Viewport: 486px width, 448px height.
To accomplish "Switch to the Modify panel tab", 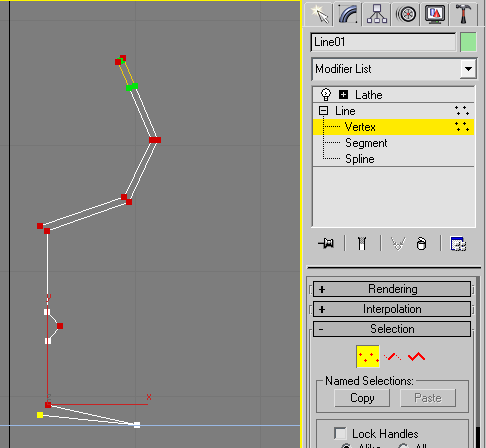I will coord(348,14).
